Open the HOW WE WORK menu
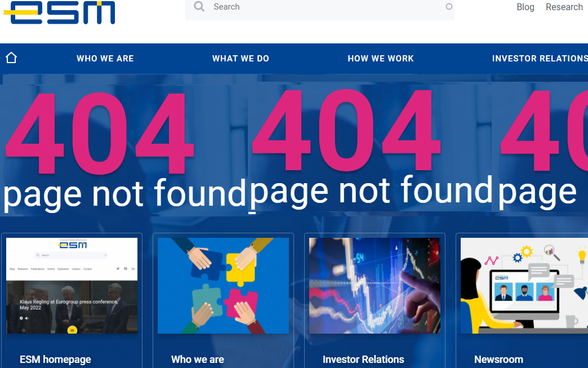Image resolution: width=588 pixels, height=368 pixels. click(x=381, y=59)
